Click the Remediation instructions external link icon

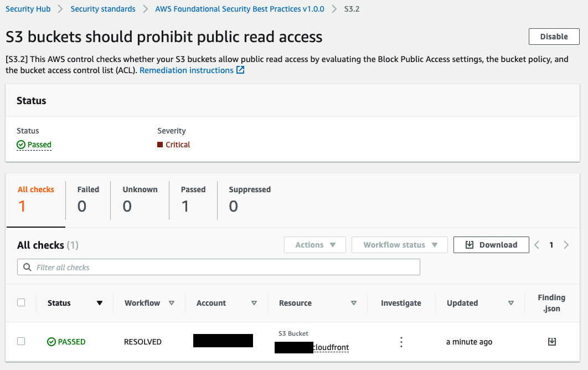pyautogui.click(x=239, y=70)
